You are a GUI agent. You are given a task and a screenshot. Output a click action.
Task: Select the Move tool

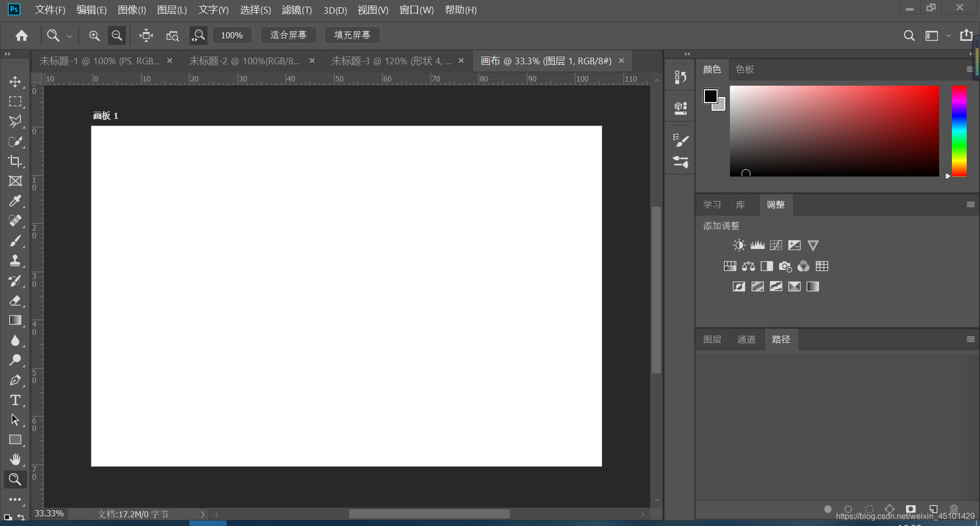[15, 82]
